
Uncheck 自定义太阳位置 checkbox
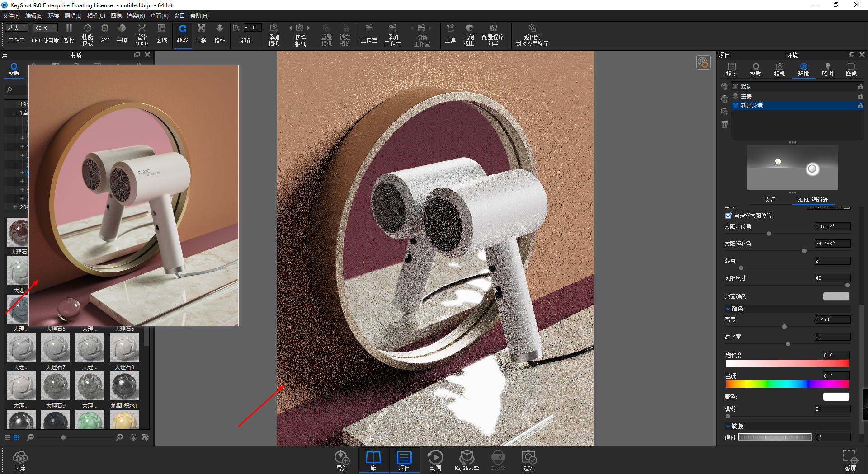pos(728,216)
